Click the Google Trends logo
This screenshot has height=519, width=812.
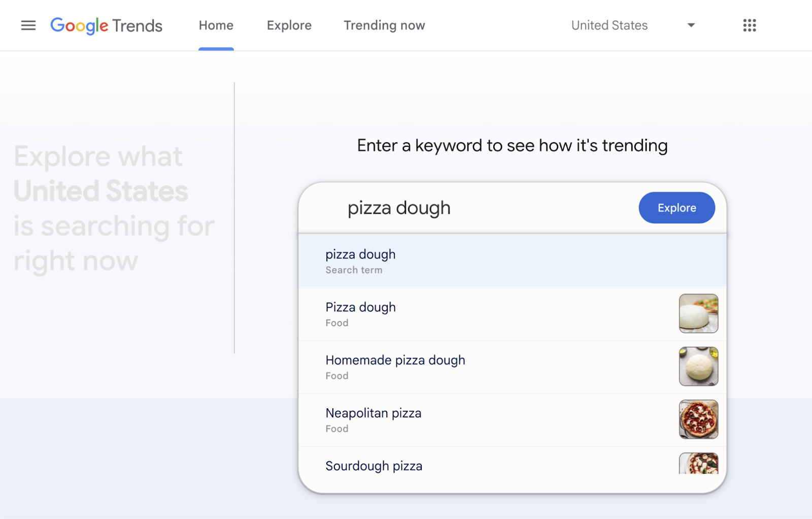(106, 25)
